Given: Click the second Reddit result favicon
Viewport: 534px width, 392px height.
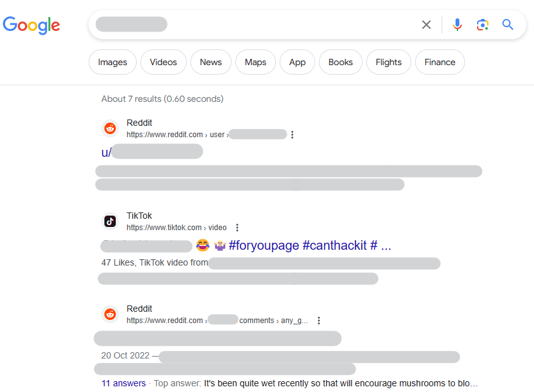Looking at the screenshot, I should coord(110,314).
